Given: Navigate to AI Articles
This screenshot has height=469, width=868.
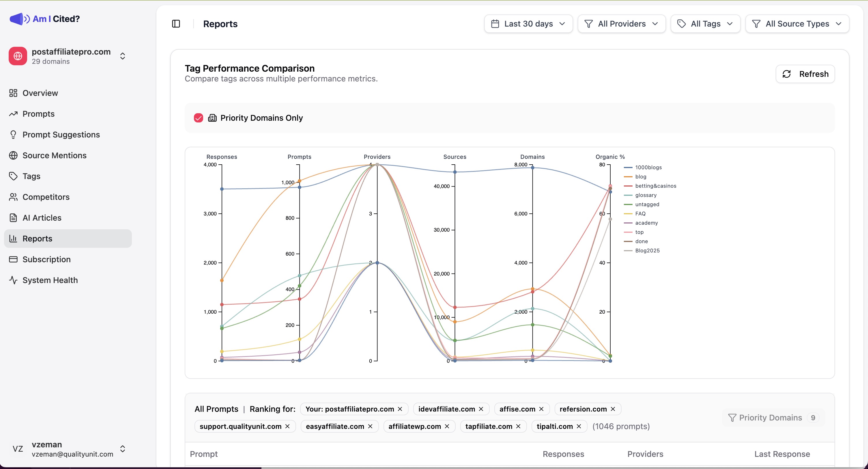Looking at the screenshot, I should 42,218.
